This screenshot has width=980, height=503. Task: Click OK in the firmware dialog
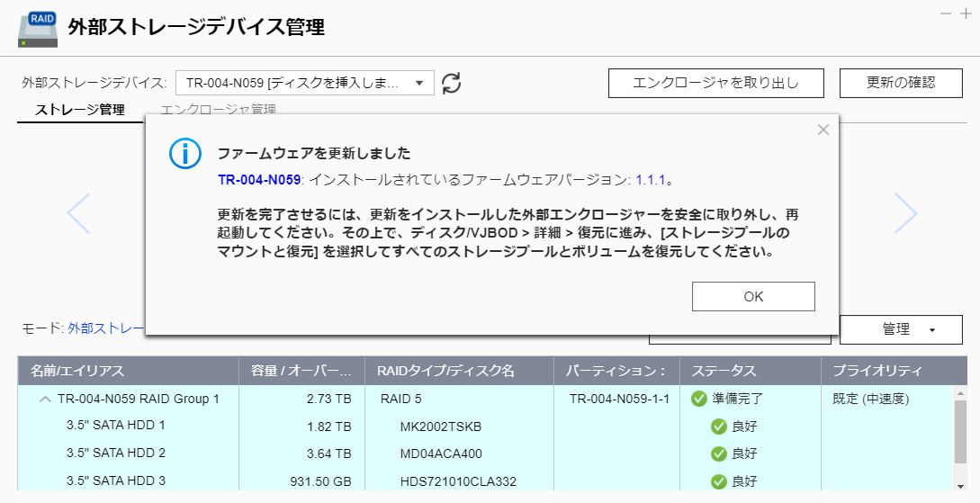(753, 296)
